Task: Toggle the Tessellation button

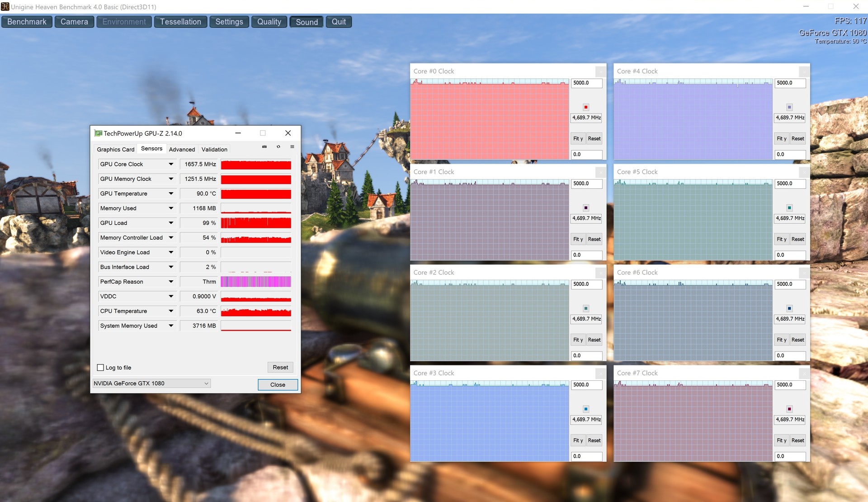Action: [180, 22]
